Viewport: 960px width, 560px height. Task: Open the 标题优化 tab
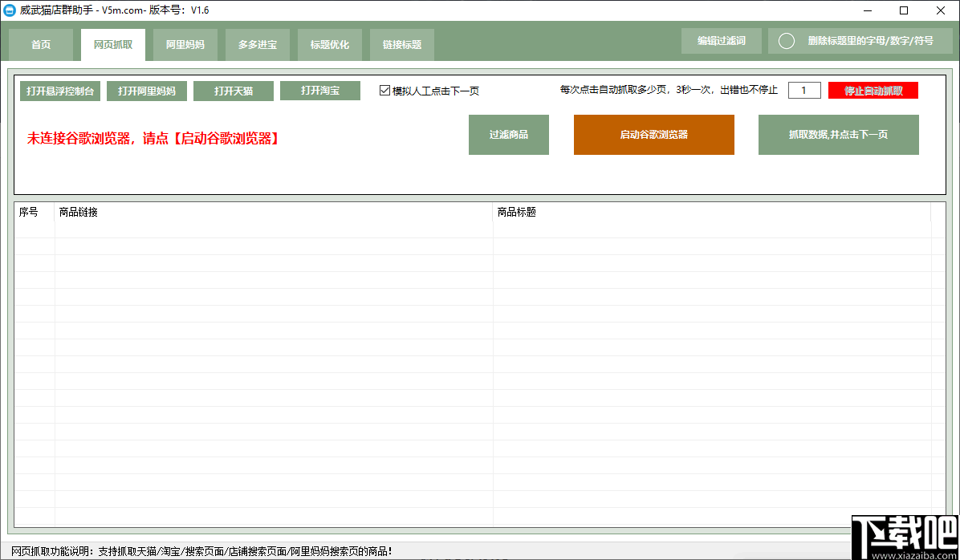[330, 45]
